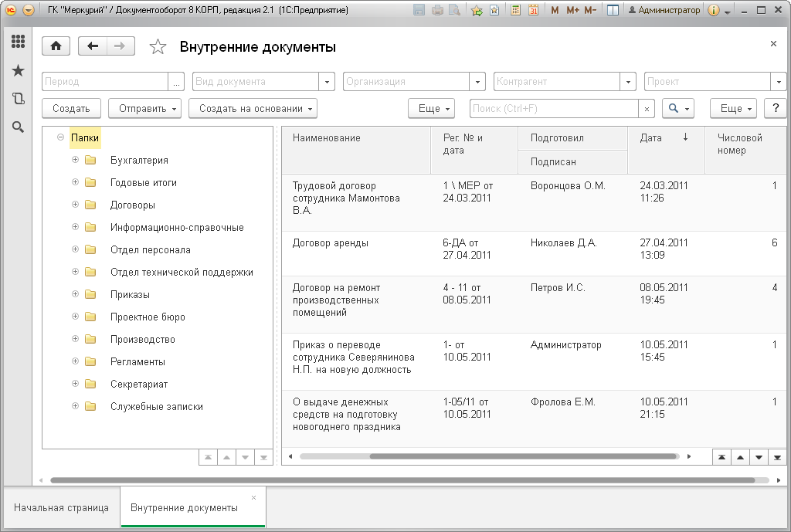Open History icon in left sidebar
Viewport: 791px width, 532px height.
coord(19,98)
